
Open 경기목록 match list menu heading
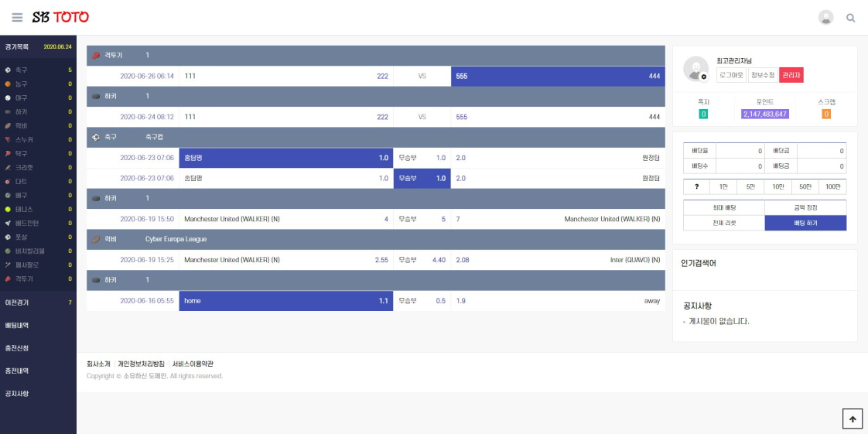point(17,47)
